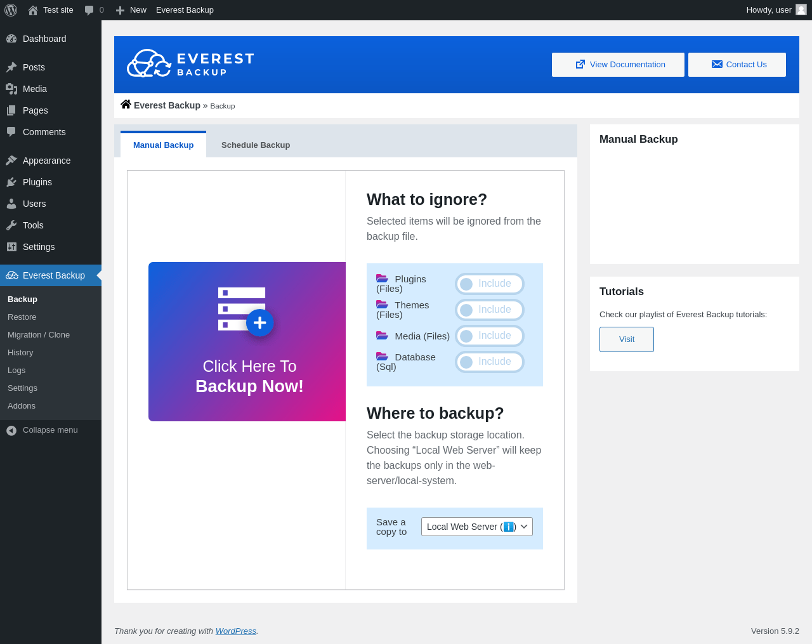The image size is (812, 644).
Task: Open the Test site home icon
Action: 33,10
